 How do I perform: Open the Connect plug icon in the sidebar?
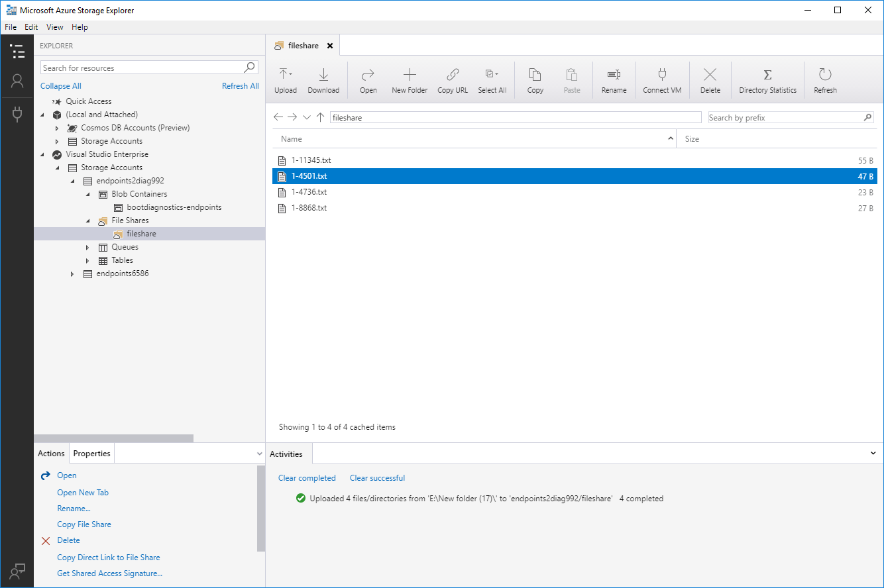tap(17, 114)
